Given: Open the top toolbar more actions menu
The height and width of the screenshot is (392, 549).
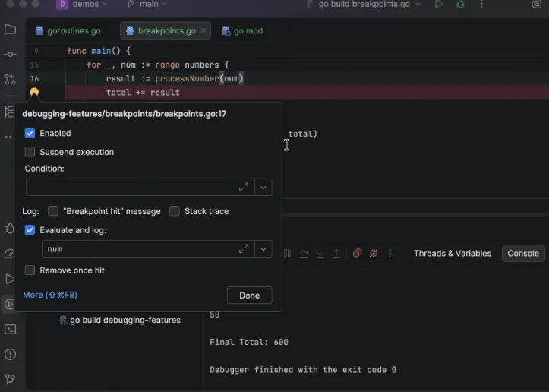Looking at the screenshot, I should (481, 4).
